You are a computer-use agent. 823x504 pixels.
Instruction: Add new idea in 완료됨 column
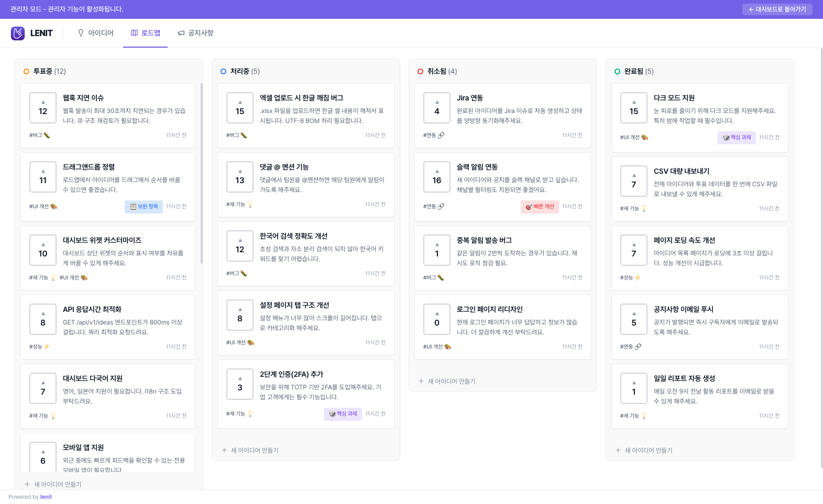tap(644, 450)
